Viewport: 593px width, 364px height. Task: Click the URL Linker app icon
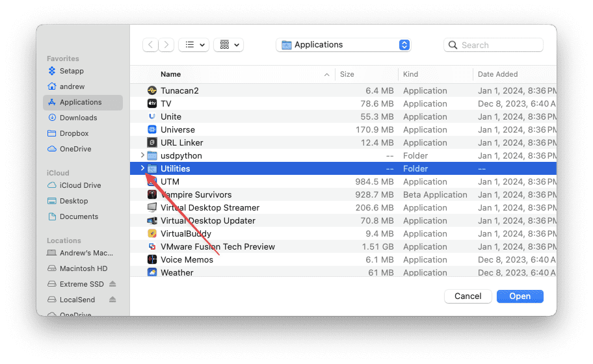152,142
